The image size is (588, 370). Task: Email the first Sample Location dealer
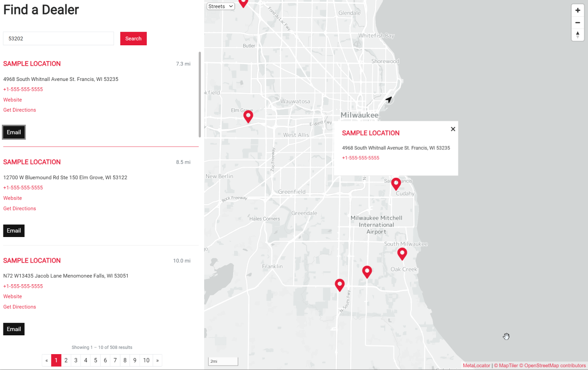[x=13, y=132]
